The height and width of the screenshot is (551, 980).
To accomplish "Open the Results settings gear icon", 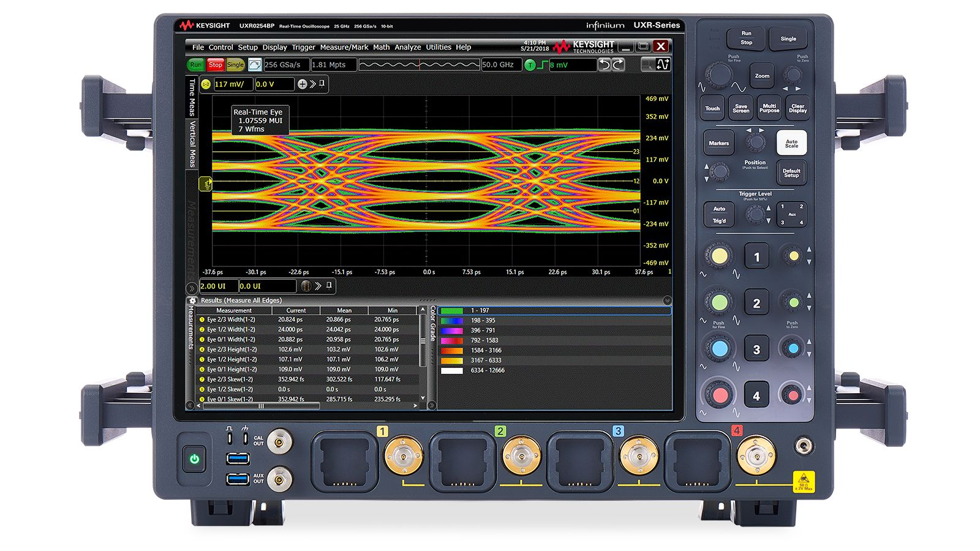I will (x=193, y=301).
